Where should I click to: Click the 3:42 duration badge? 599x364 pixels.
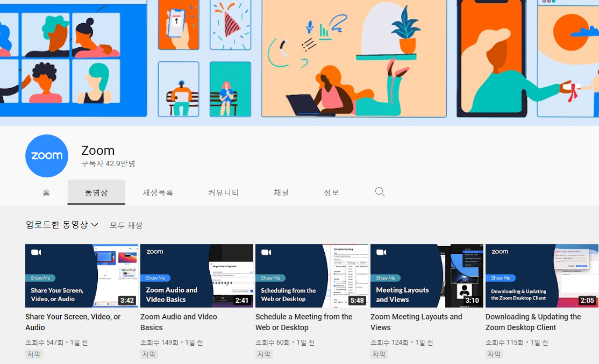coord(127,300)
